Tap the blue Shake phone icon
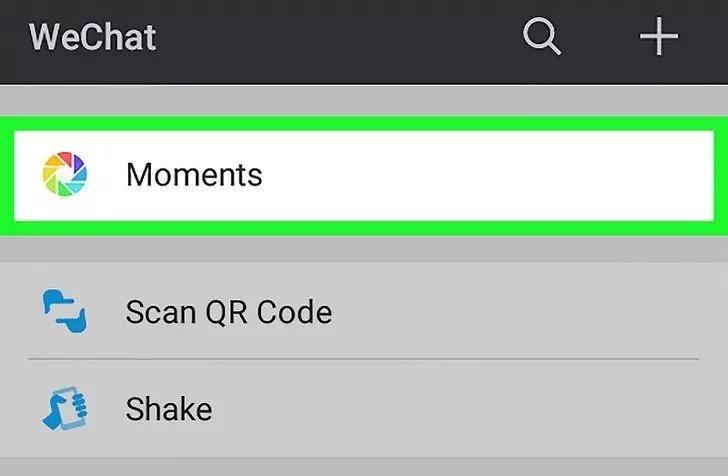Viewport: 728px width, 476px height. (64, 408)
